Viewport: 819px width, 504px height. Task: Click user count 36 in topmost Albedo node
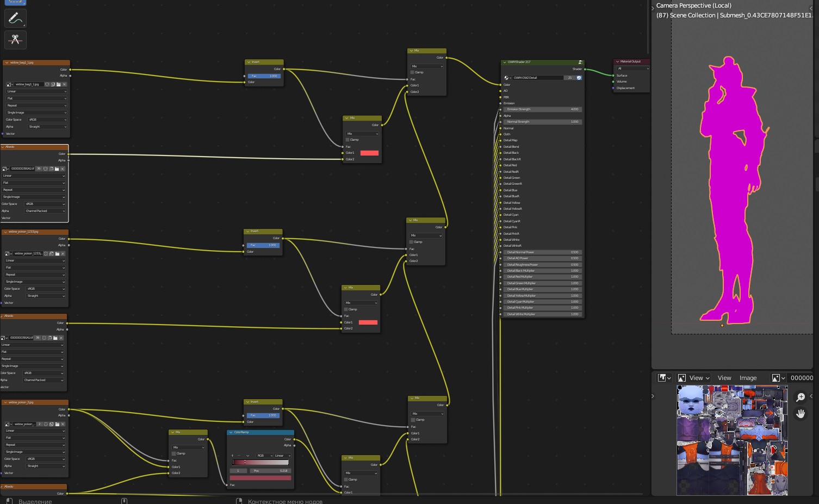click(39, 169)
